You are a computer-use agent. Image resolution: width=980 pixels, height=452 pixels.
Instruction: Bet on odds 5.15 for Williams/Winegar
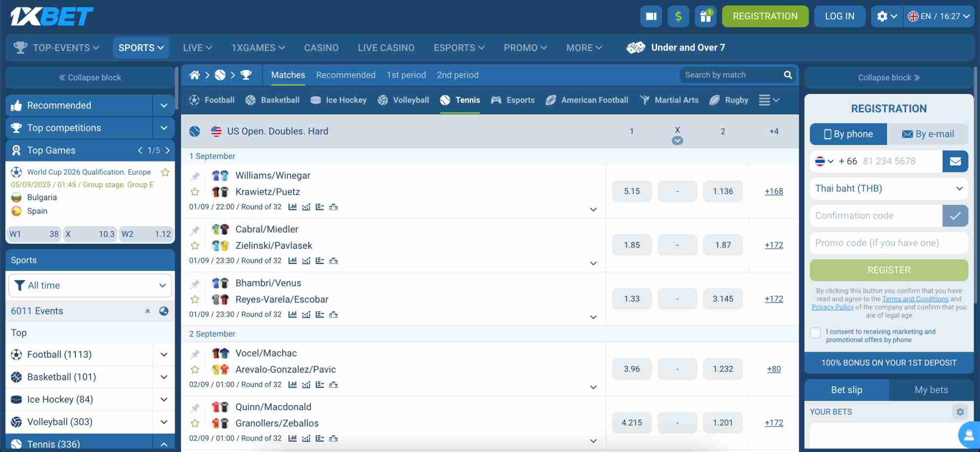point(632,192)
